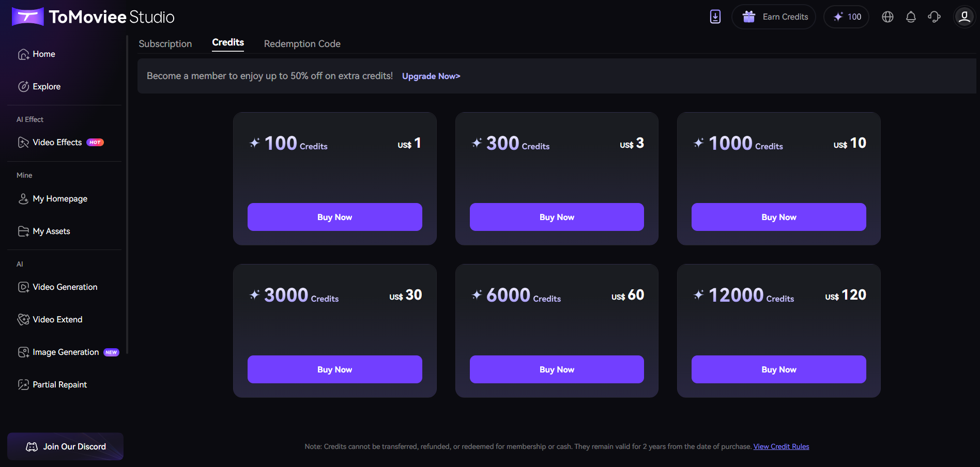Image resolution: width=980 pixels, height=467 pixels.
Task: Click the Upgrade Now link
Action: point(431,76)
